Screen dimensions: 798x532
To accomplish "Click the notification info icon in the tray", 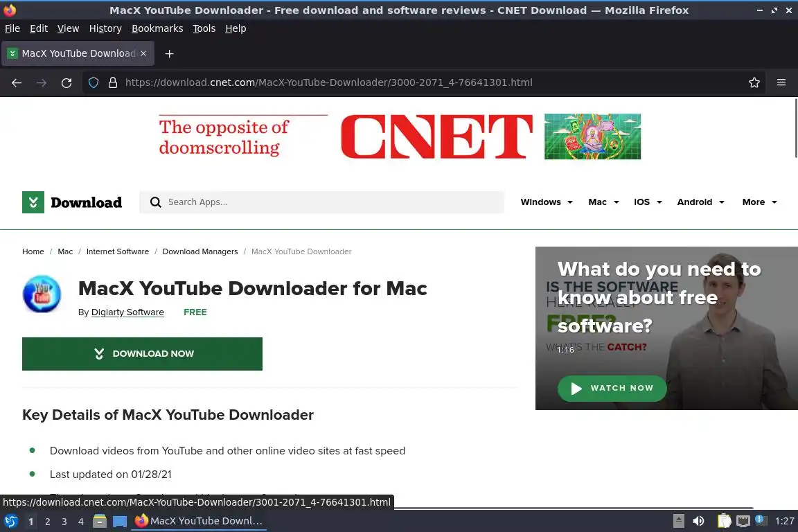I will (760, 520).
